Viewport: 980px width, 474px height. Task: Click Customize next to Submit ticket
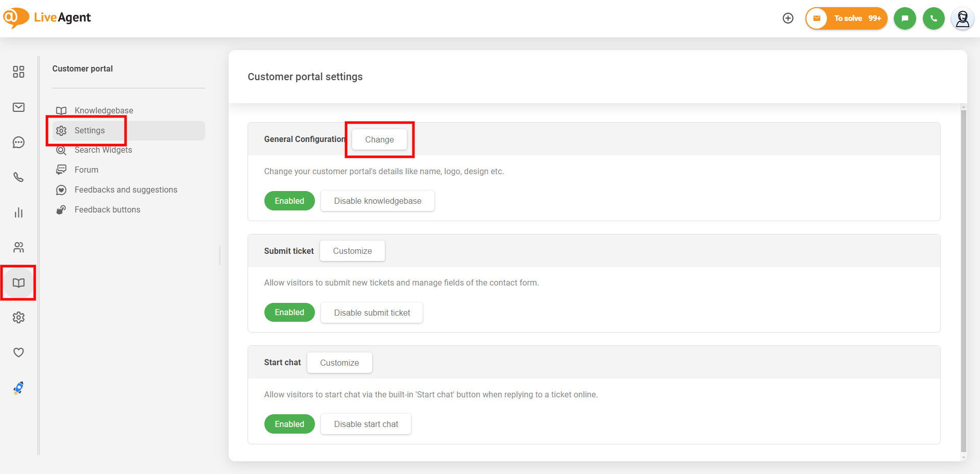click(352, 251)
